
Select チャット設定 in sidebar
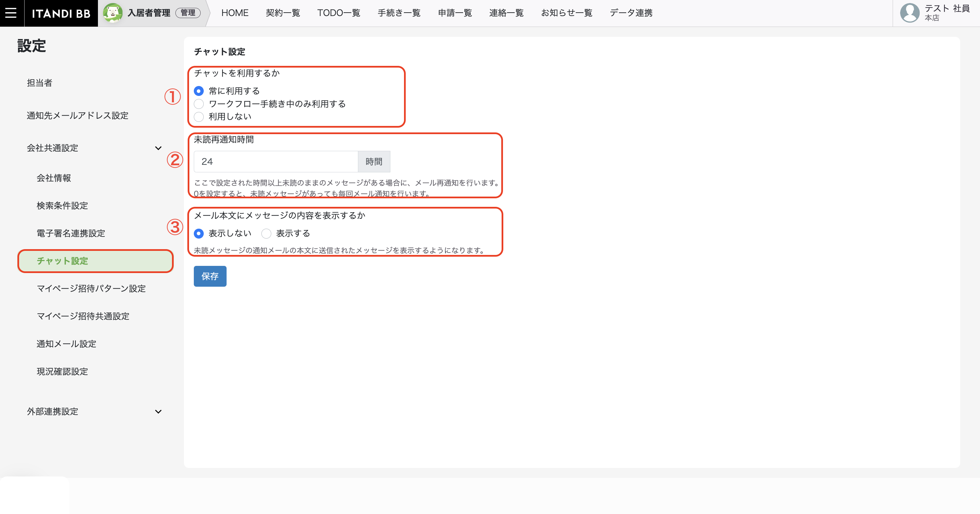tap(96, 261)
